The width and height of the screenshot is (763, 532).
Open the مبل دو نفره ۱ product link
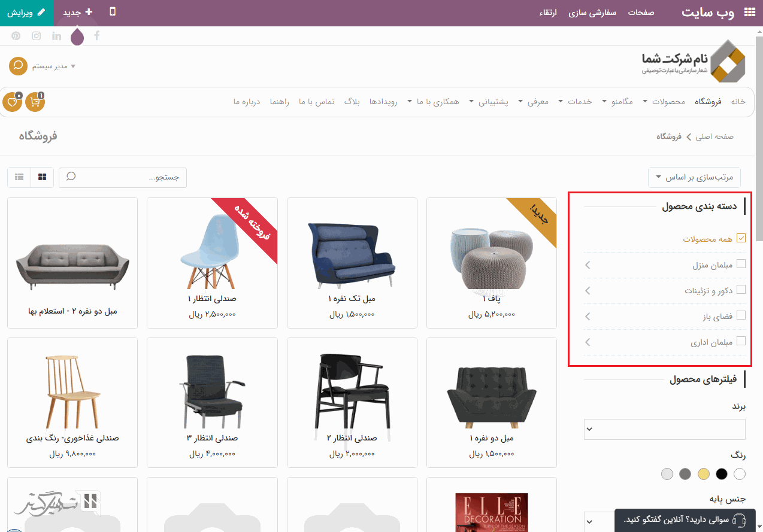(x=492, y=438)
